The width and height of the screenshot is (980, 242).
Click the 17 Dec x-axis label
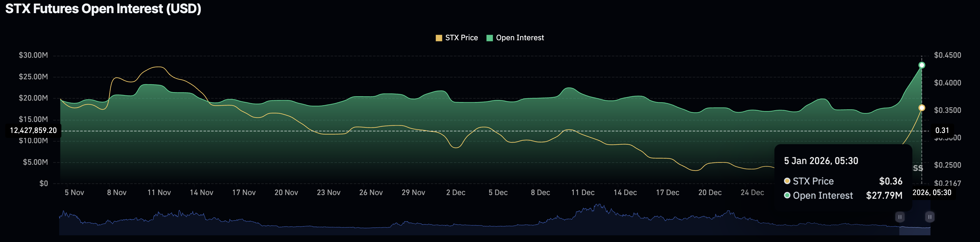pos(667,193)
